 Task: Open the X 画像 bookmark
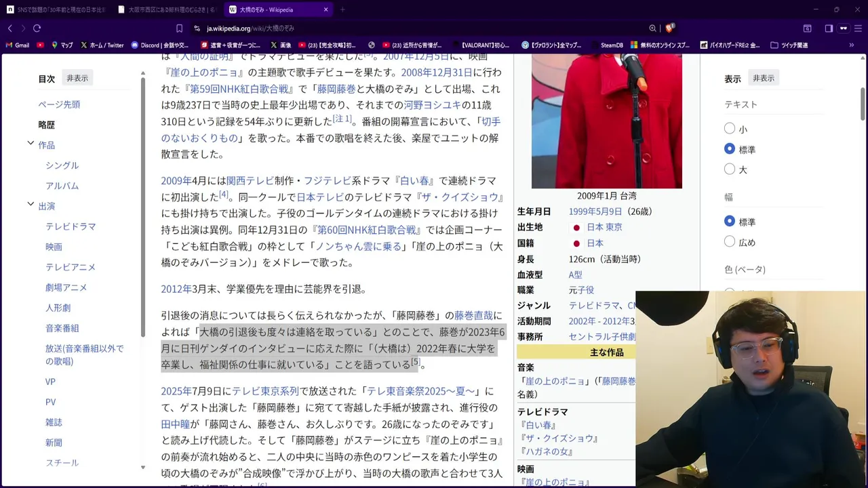[281, 45]
